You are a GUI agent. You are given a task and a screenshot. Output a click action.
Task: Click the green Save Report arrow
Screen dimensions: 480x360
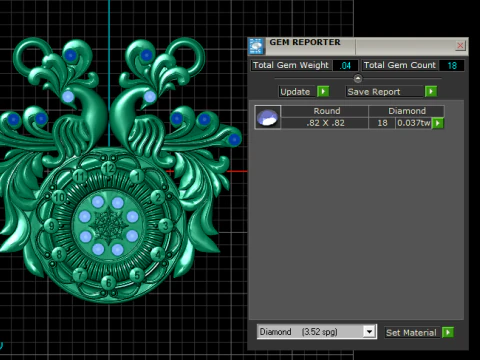[x=431, y=91]
